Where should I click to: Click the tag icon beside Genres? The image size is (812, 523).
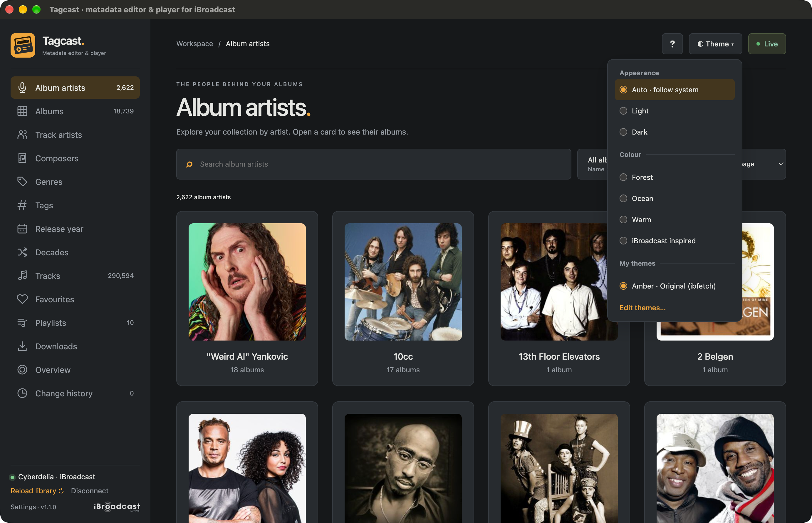tap(22, 182)
